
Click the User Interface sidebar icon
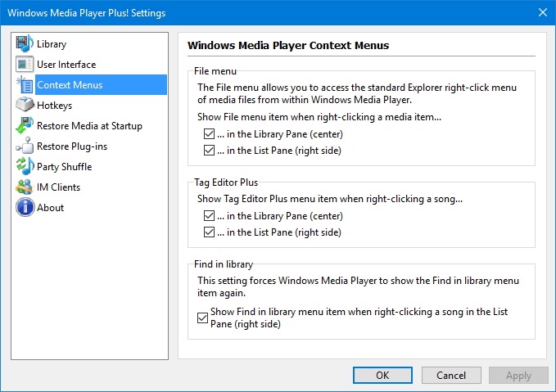click(25, 65)
